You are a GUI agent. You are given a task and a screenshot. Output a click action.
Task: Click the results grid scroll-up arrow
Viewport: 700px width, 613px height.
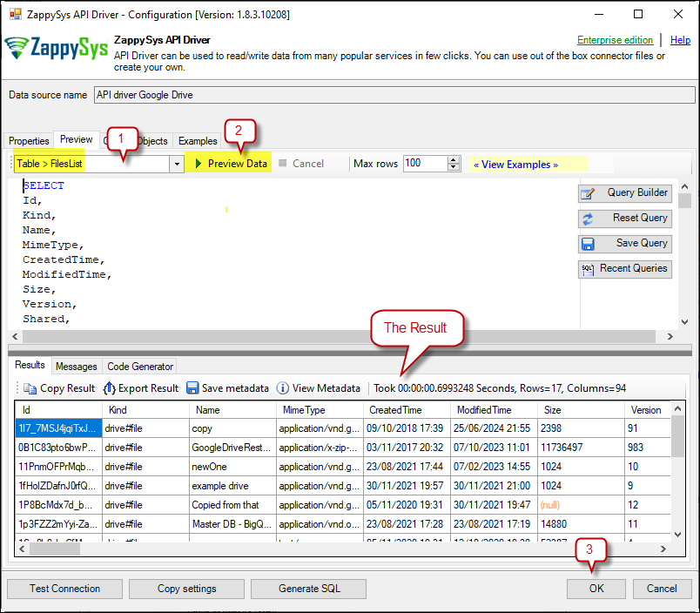(x=677, y=408)
